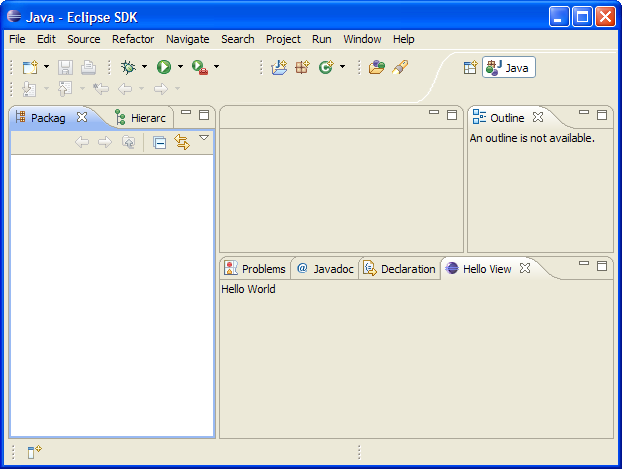This screenshot has width=622, height=469.
Task: Maximize the Outline panel
Action: (x=602, y=115)
